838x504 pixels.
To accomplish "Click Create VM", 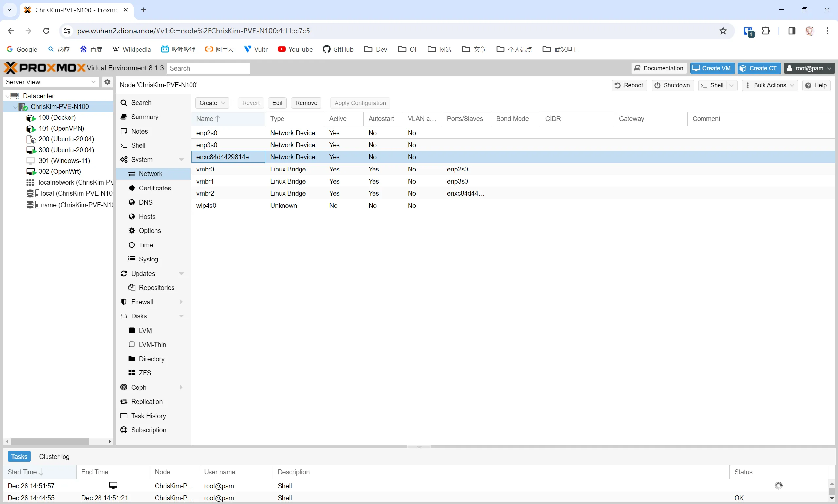I will pyautogui.click(x=712, y=68).
